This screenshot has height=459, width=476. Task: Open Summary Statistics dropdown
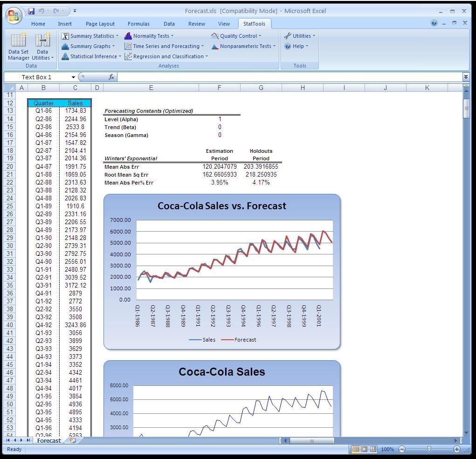[90, 36]
